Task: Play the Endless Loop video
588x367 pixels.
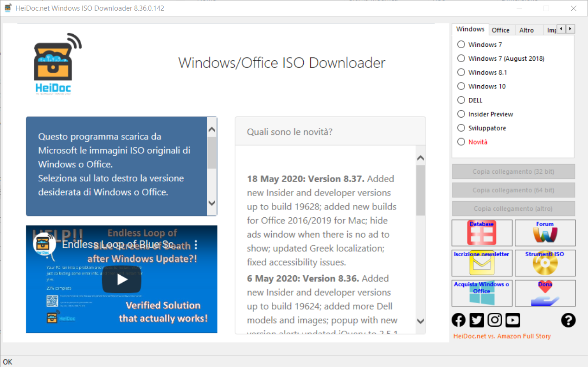Action: pos(121,279)
